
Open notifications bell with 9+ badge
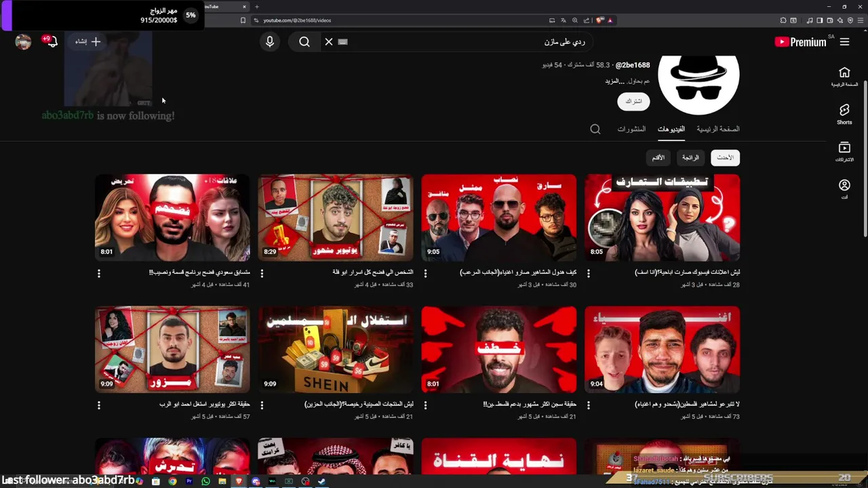click(x=51, y=42)
